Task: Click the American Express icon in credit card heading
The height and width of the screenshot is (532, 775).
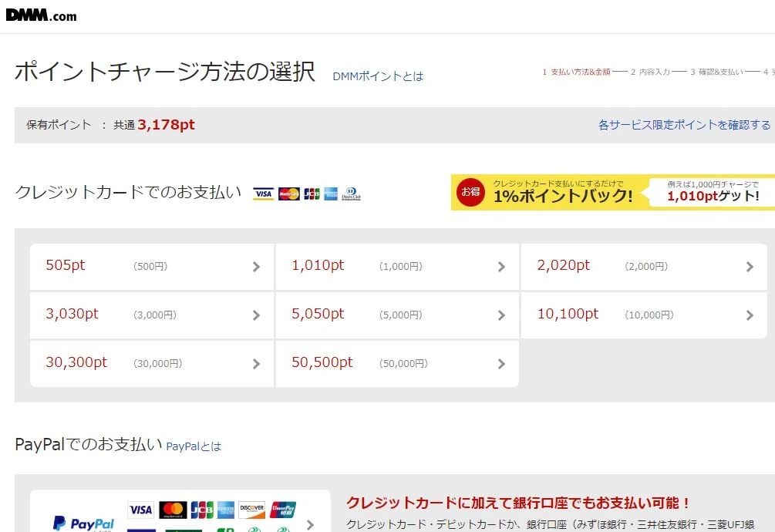Action: click(331, 194)
